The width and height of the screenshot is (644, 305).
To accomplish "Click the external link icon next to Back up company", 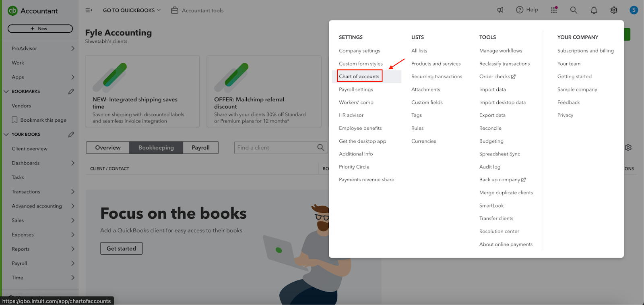I will pyautogui.click(x=524, y=180).
